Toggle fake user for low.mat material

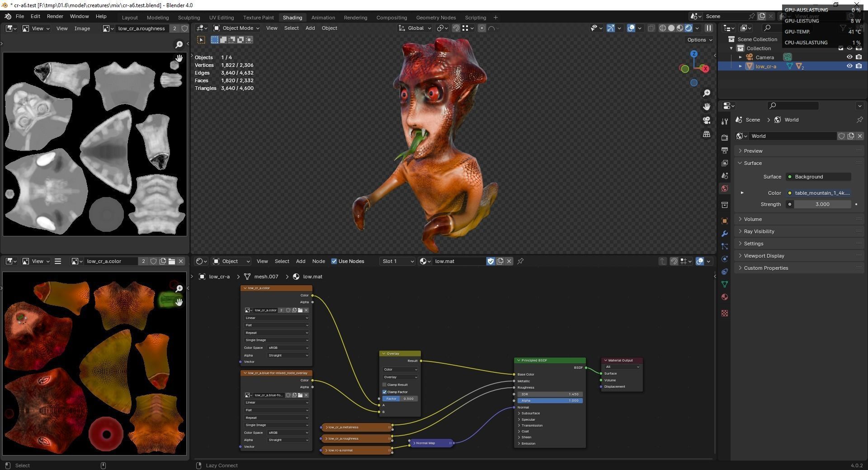point(491,261)
